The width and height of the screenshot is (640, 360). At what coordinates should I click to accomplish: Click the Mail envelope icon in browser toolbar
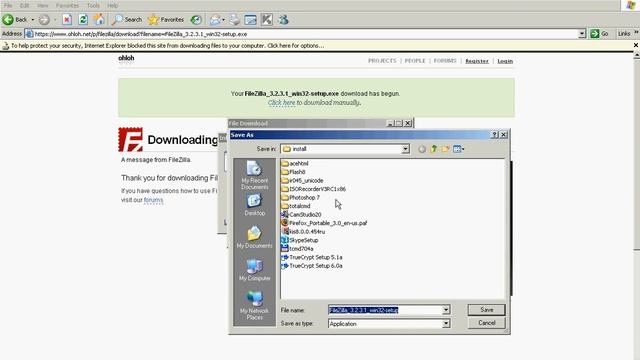coord(215,19)
